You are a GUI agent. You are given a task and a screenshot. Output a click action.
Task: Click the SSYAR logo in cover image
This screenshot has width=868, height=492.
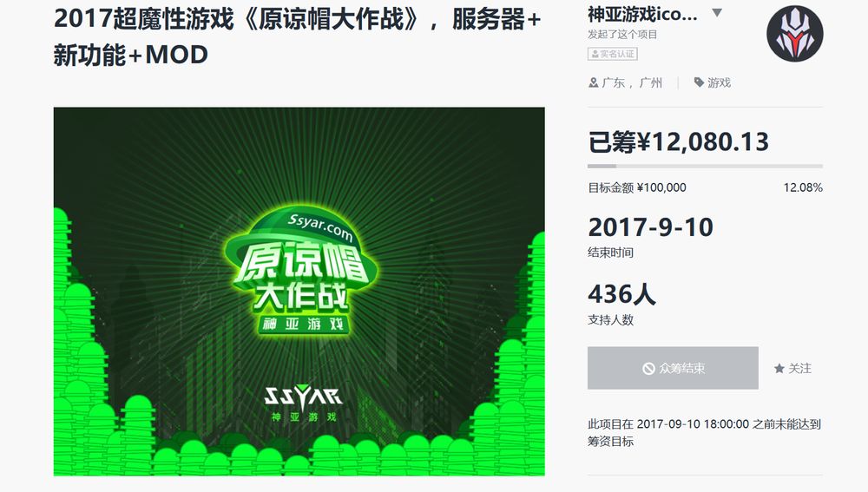(303, 403)
